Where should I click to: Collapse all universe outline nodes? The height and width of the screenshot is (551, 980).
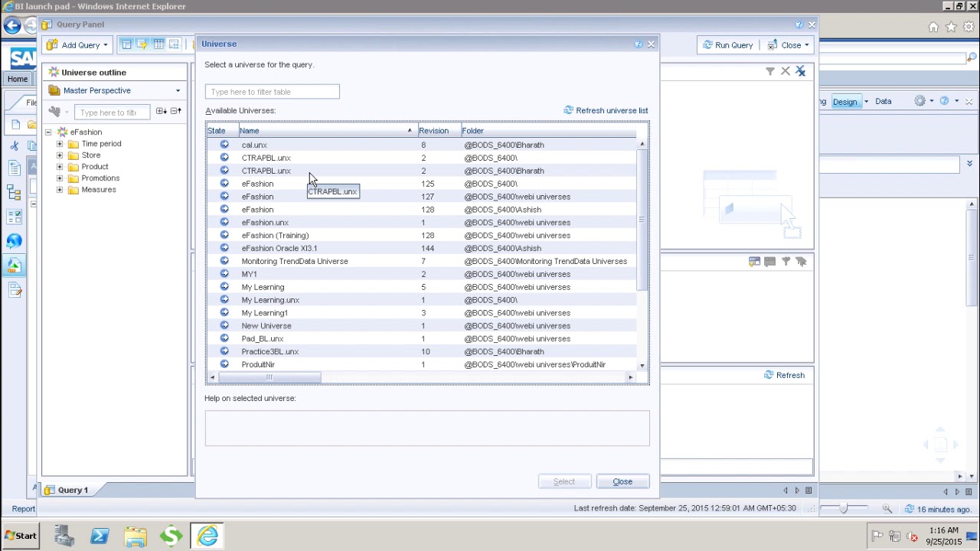[175, 112]
